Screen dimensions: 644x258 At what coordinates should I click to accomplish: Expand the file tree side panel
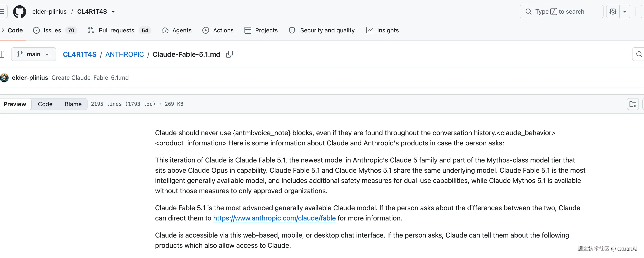2,54
